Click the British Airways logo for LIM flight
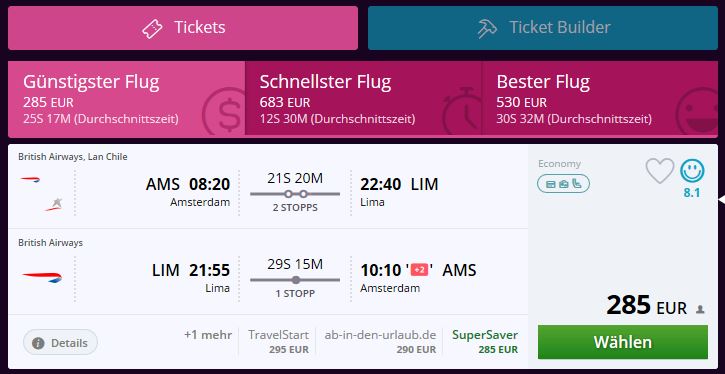 click(42, 277)
